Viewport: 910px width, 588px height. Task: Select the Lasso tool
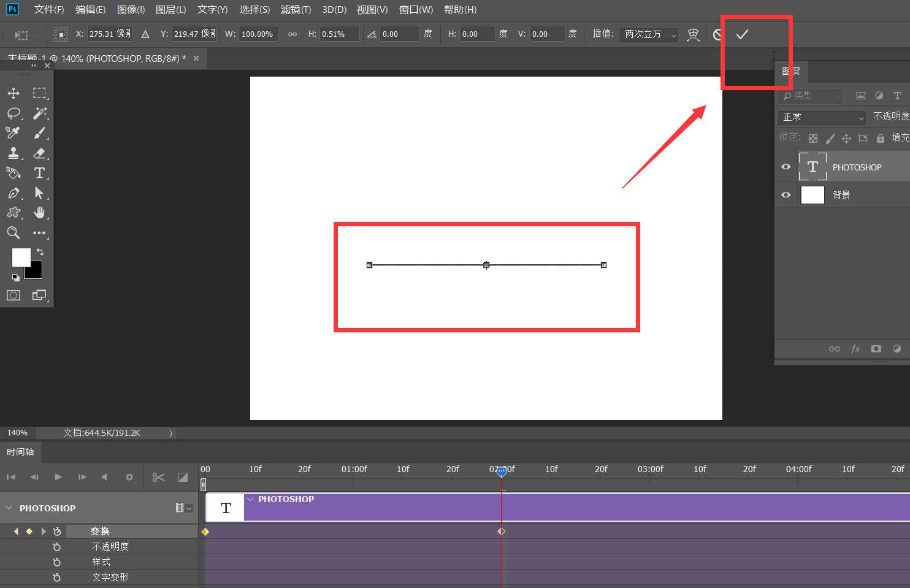pos(13,113)
